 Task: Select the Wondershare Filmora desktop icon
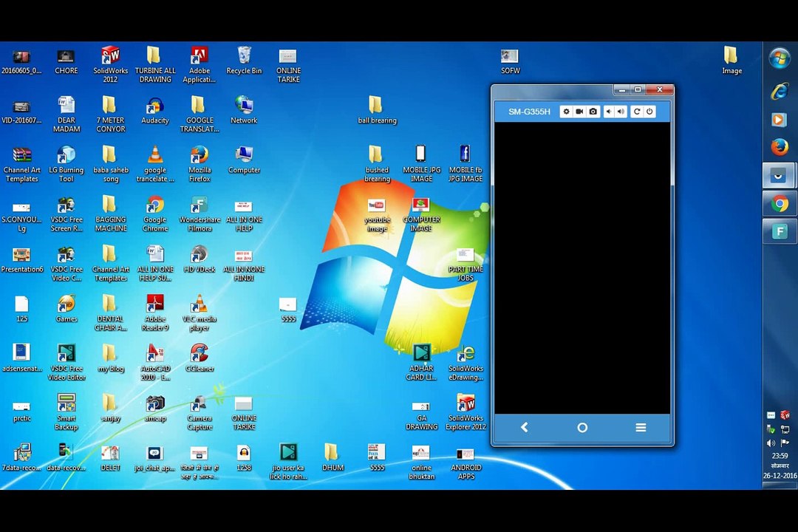[x=199, y=214]
